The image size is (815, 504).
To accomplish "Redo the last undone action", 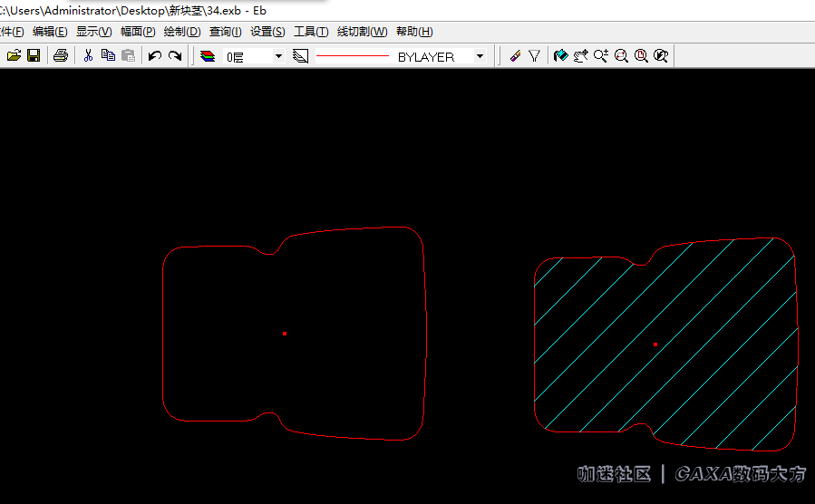I will click(175, 56).
